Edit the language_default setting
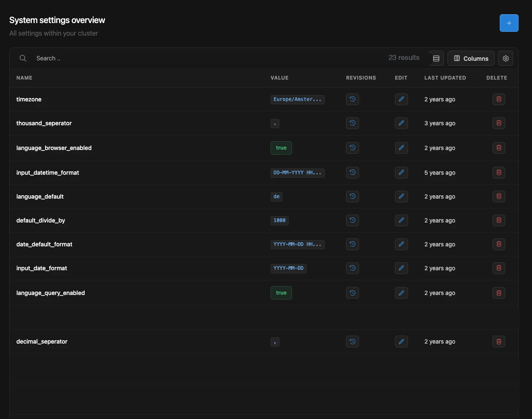The width and height of the screenshot is (532, 419). point(401,197)
